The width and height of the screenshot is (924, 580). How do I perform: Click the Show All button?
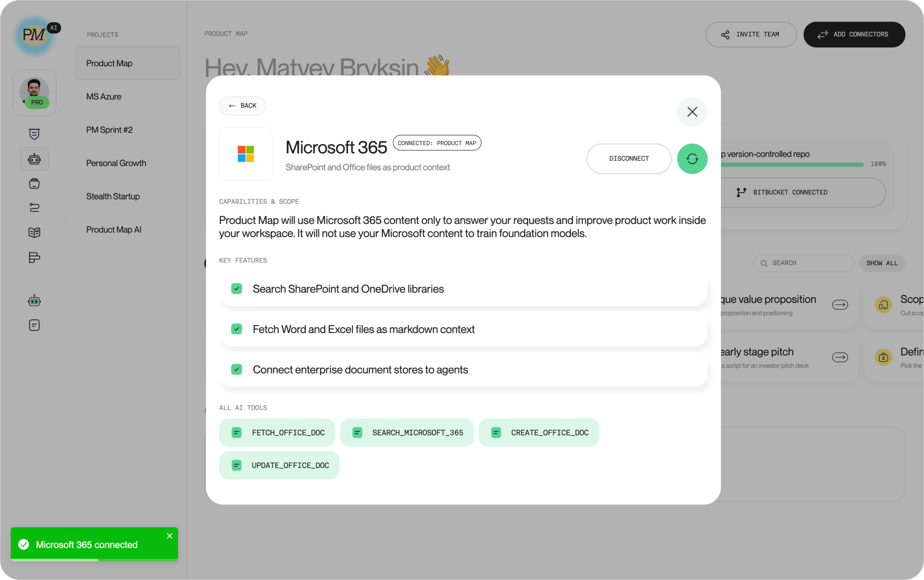[x=882, y=263]
